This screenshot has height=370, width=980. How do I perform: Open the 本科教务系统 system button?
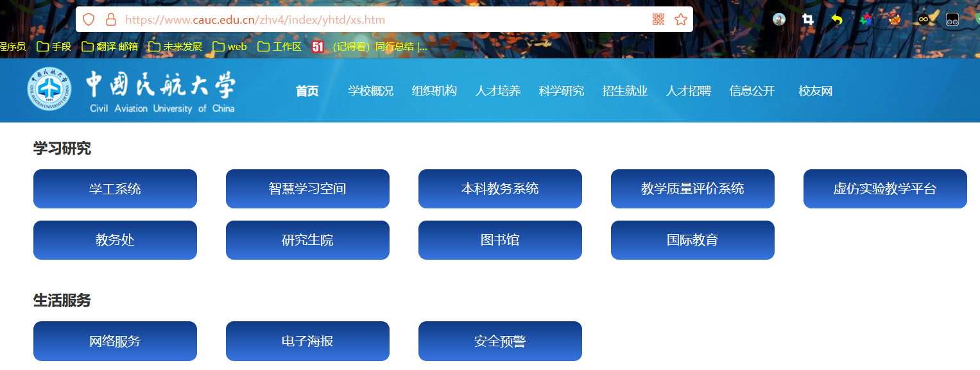(x=500, y=189)
